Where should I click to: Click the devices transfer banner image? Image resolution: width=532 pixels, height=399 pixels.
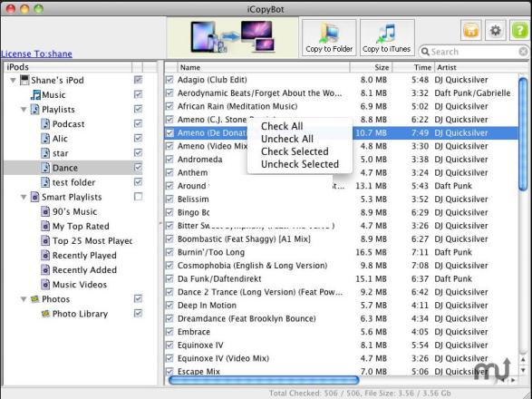pos(232,36)
